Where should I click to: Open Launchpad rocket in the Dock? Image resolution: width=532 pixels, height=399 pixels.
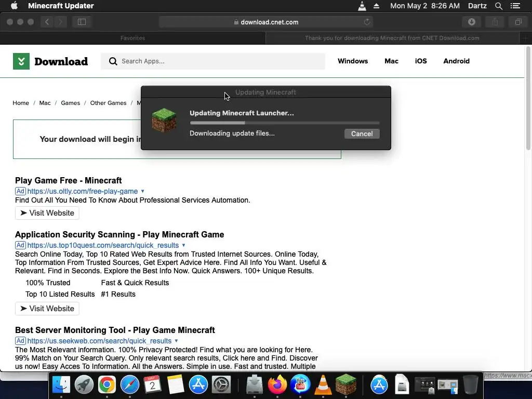84,385
